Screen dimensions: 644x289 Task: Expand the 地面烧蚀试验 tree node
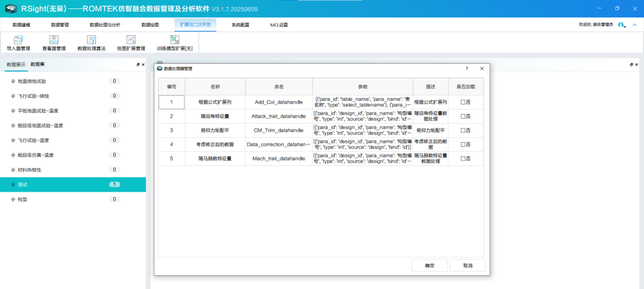click(x=13, y=81)
